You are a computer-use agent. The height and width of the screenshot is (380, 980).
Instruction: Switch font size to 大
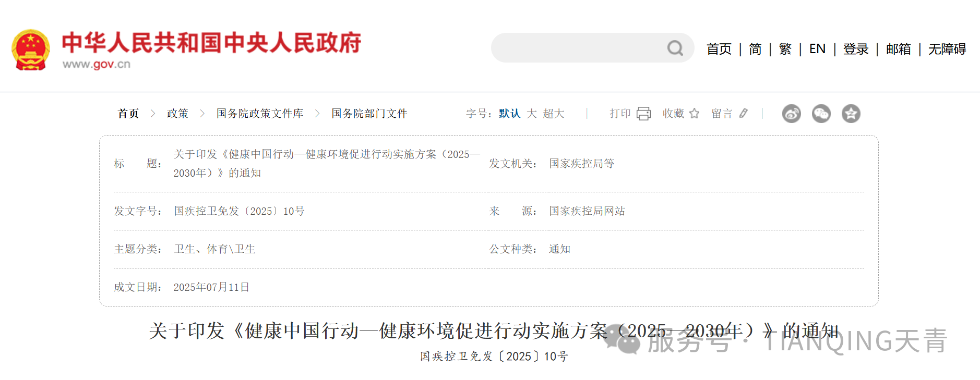click(531, 114)
